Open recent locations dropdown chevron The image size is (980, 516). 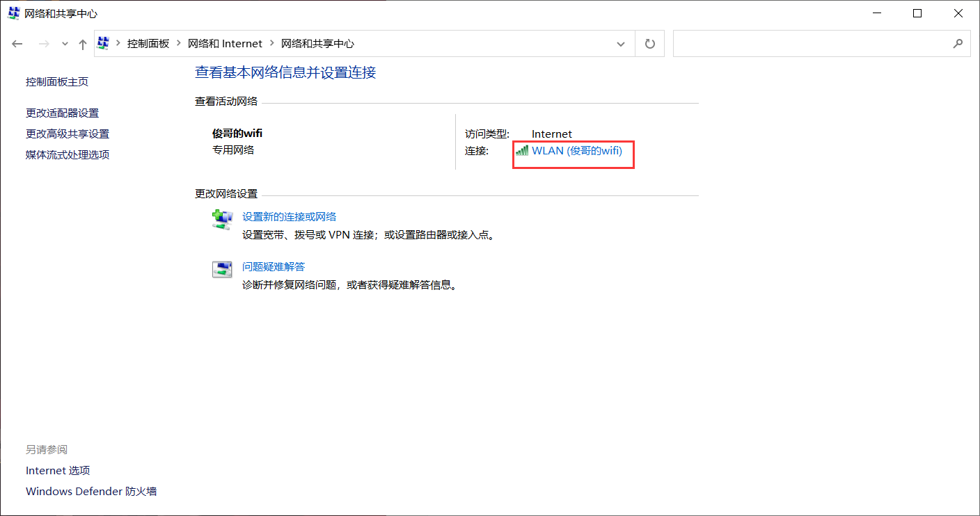click(65, 44)
